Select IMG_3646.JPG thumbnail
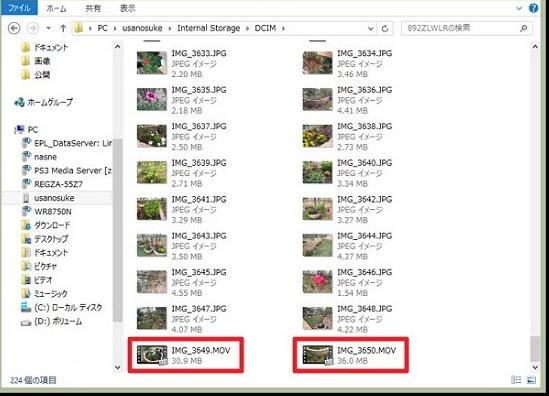The image size is (549, 396). tap(317, 282)
